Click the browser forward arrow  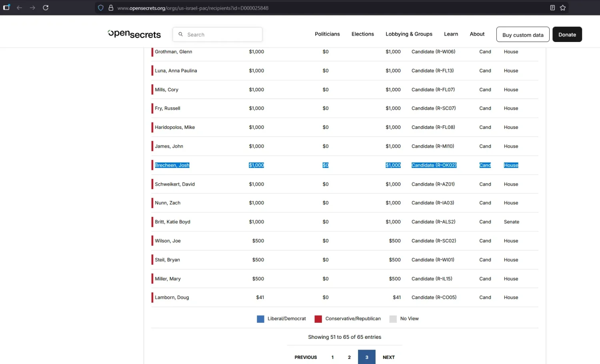pyautogui.click(x=32, y=8)
